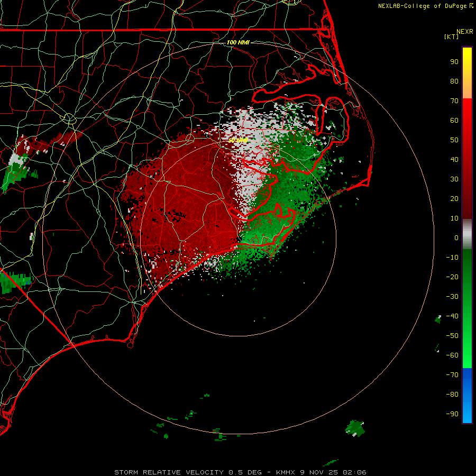This screenshot has height=476, width=476.
Task: Select the -80 value on velocity scale
Action: pos(452,395)
